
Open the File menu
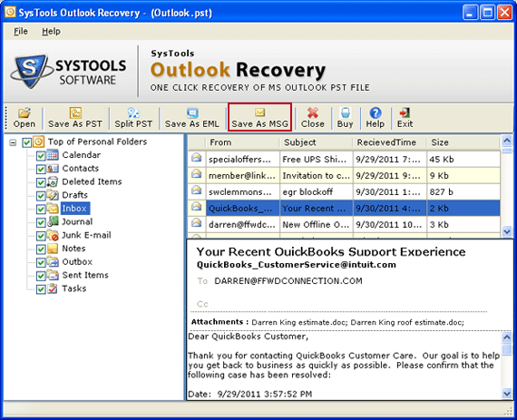[x=21, y=32]
